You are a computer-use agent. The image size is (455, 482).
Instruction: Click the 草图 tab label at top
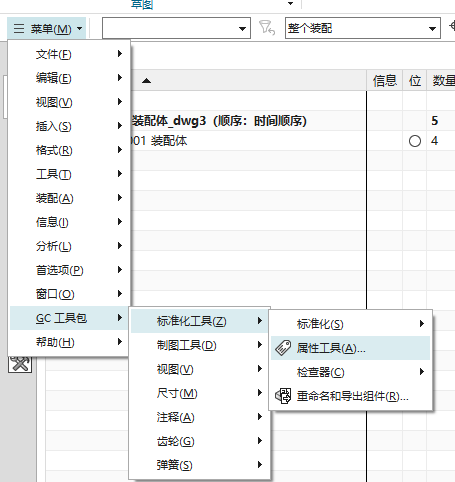[142, 4]
